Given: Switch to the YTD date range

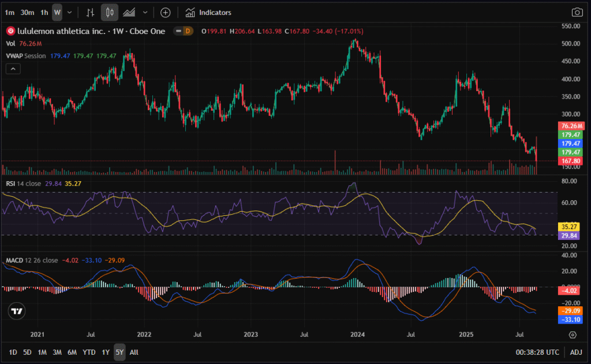Looking at the screenshot, I should [x=89, y=352].
